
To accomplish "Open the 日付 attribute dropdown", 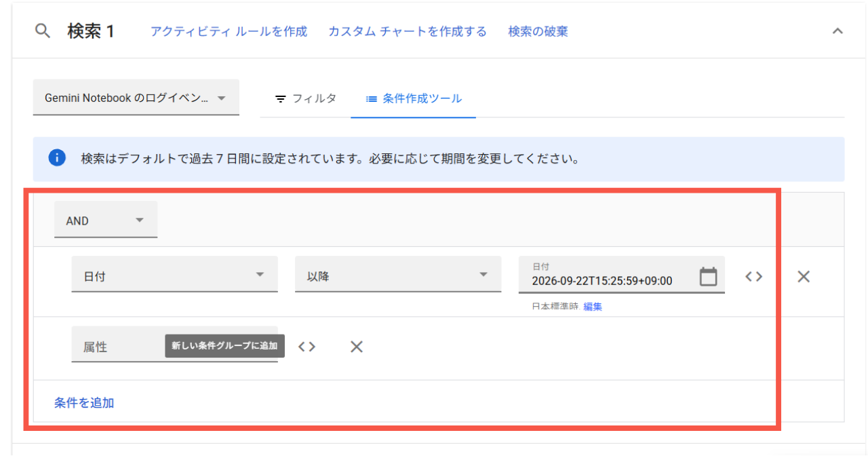I will [175, 275].
